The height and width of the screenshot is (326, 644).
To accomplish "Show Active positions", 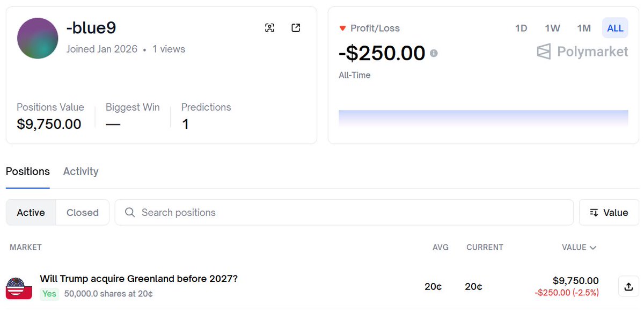I will click(31, 213).
